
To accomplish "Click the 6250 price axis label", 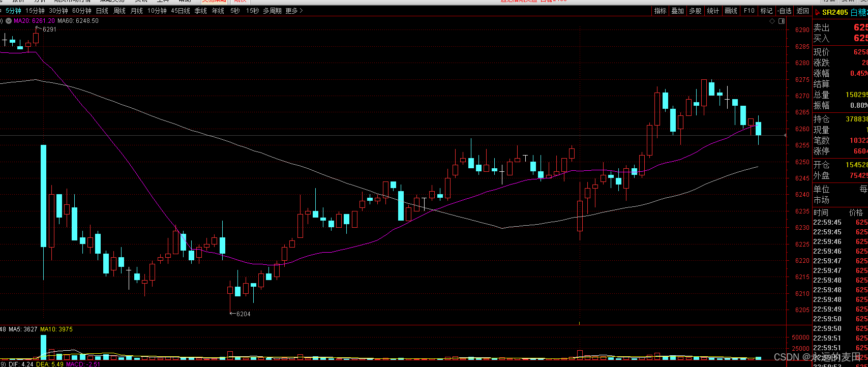I will (802, 162).
